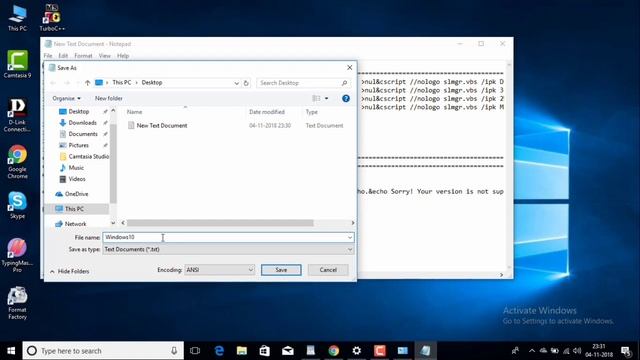Open Start menu Windows logo
This screenshot has height=360, width=640.
11,351
